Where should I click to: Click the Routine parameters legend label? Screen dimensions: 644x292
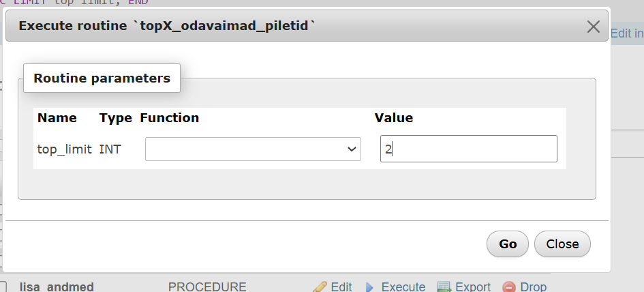point(102,78)
